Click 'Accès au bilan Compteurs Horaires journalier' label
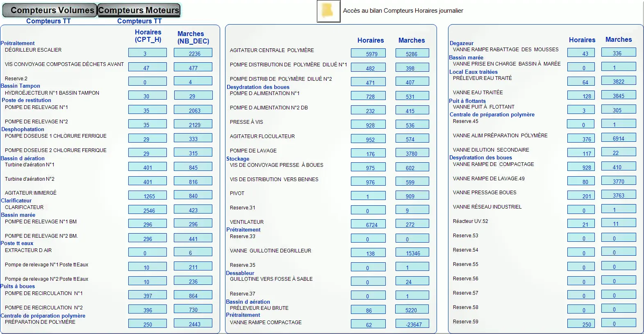The width and height of the screenshot is (644, 334). tap(403, 11)
